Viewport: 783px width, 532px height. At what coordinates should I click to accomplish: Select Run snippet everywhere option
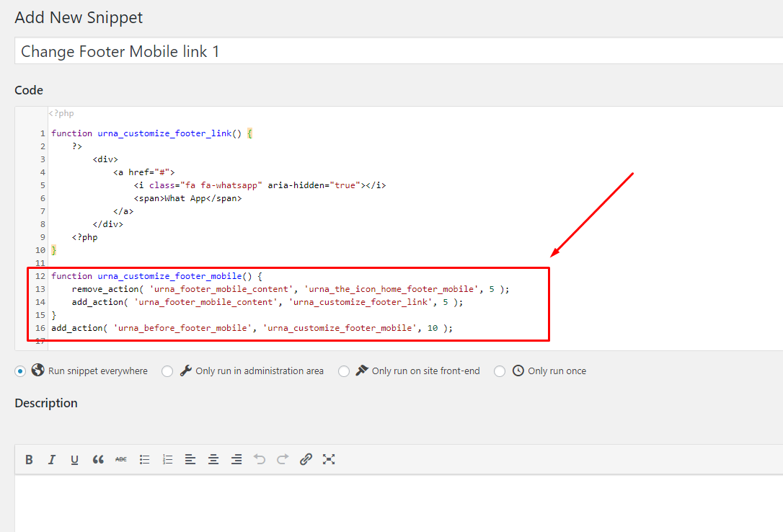point(20,371)
